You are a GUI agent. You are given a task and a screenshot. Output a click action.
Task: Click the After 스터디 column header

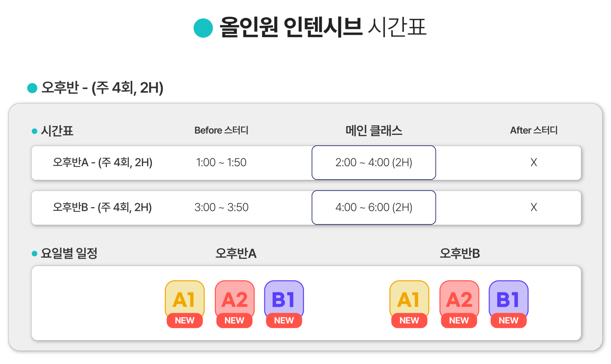(534, 130)
